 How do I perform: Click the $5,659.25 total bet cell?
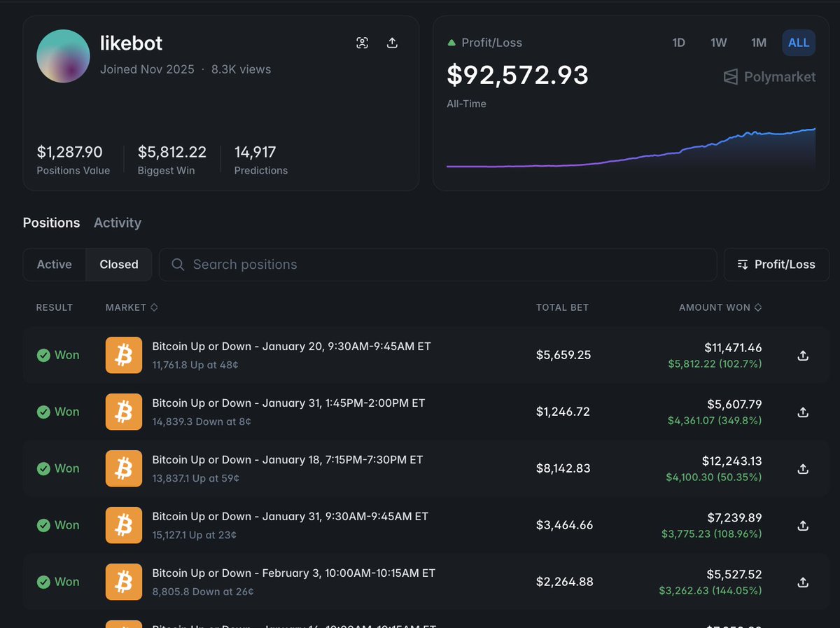(x=563, y=355)
